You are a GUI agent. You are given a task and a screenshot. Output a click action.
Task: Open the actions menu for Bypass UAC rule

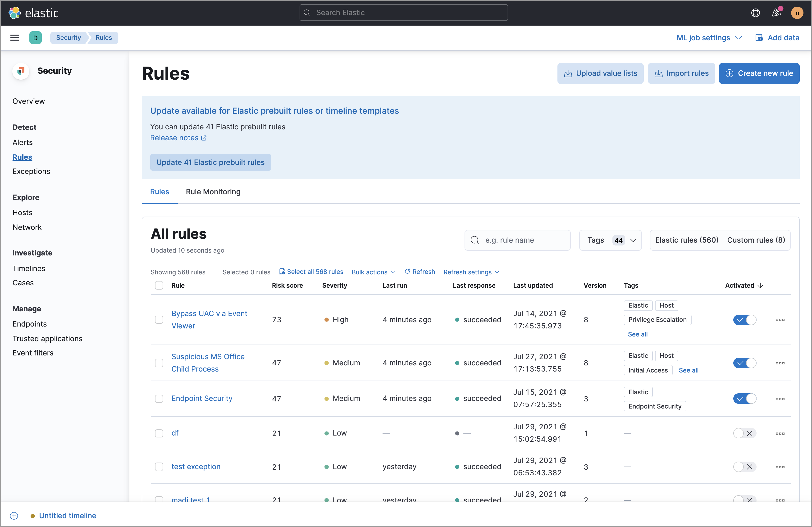pyautogui.click(x=780, y=320)
